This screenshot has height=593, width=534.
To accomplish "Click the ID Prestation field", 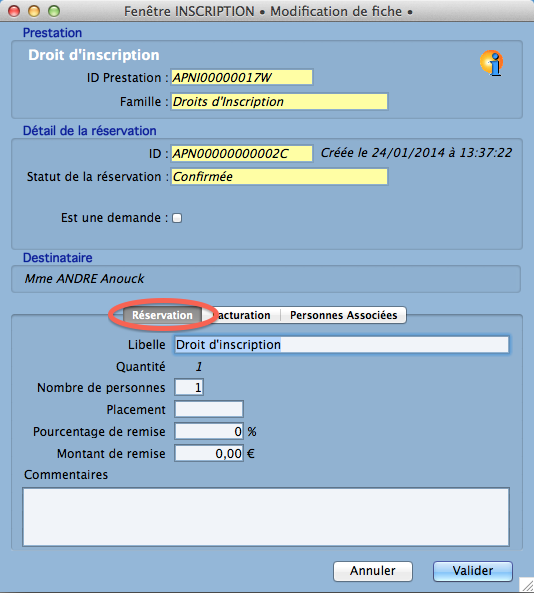I will tap(242, 77).
